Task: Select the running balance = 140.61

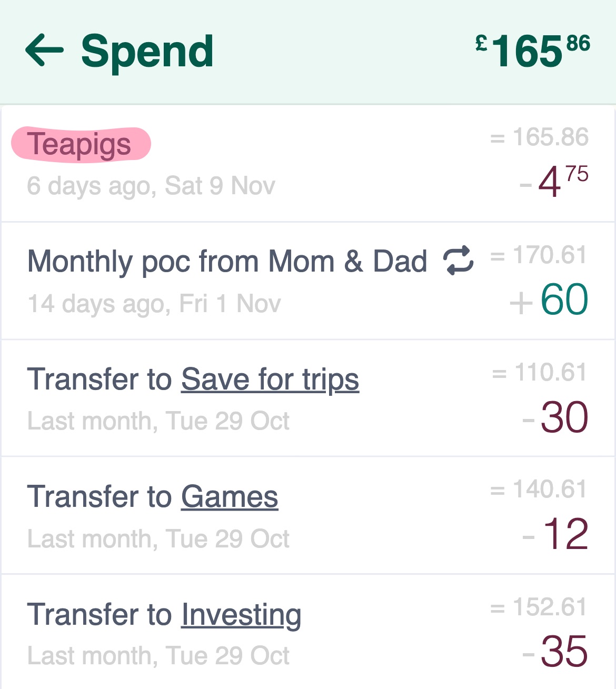Action: (539, 490)
